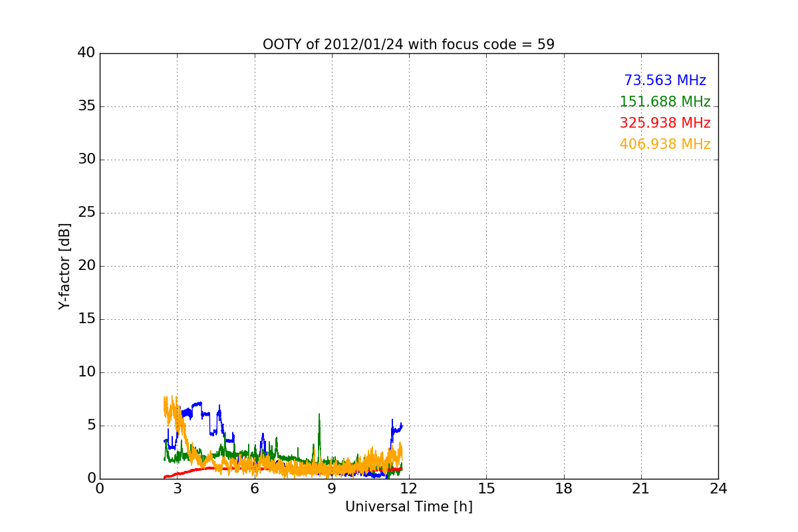Click the x-axis tick label 24

point(718,488)
